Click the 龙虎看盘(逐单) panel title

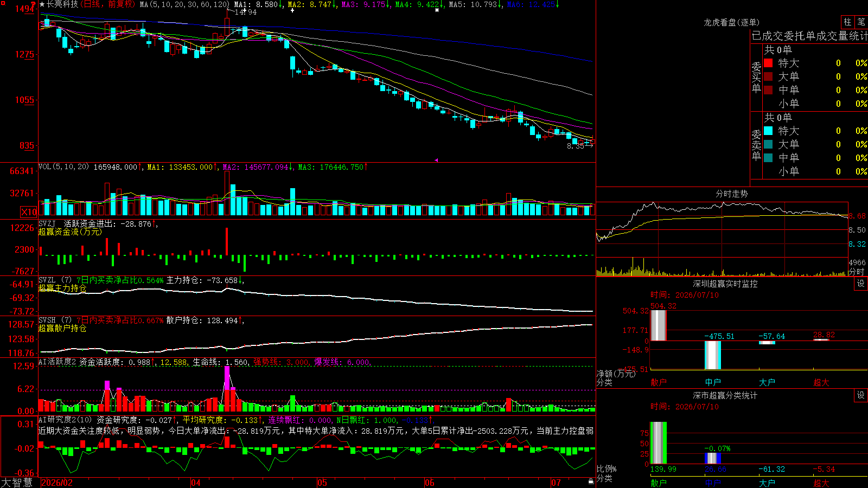(x=732, y=22)
